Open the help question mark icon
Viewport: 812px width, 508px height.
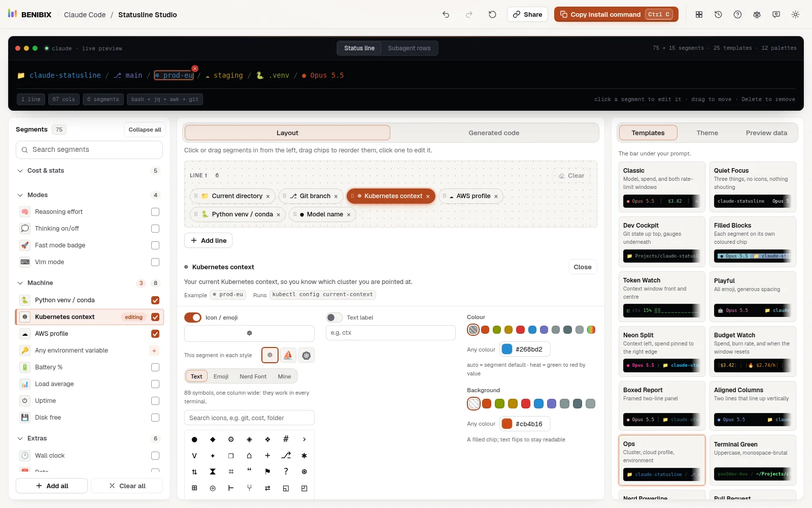point(737,15)
